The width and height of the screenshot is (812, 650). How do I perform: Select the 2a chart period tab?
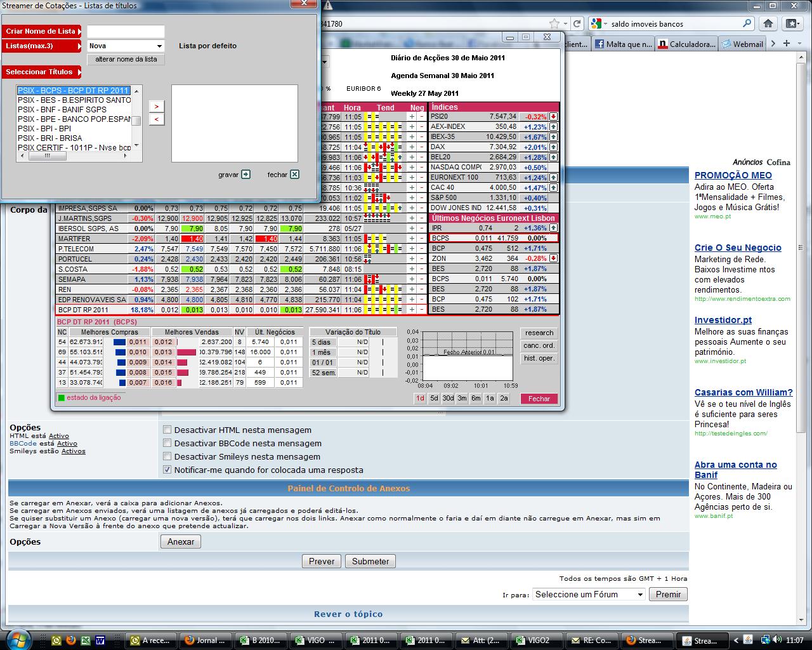pyautogui.click(x=504, y=399)
